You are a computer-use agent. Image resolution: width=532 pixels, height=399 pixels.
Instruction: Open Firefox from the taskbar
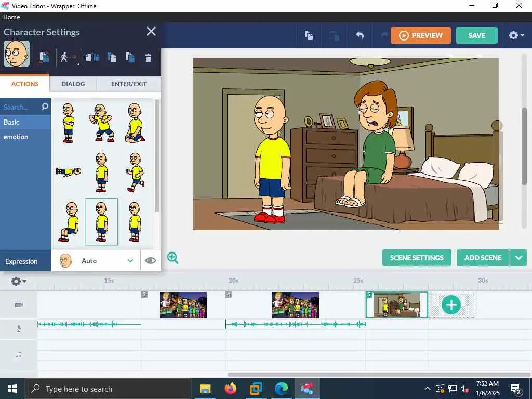coord(230,389)
